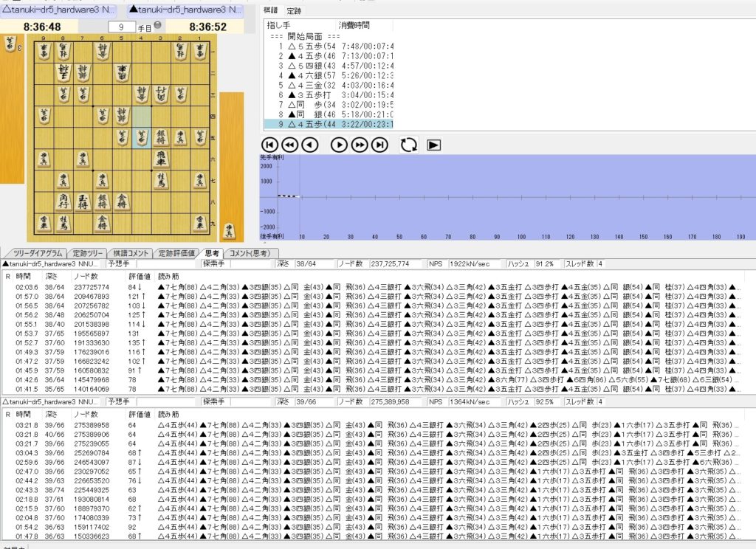Screen dimensions: 756x549
Task: Click the fast-forward double-arrow button
Action: coord(359,145)
